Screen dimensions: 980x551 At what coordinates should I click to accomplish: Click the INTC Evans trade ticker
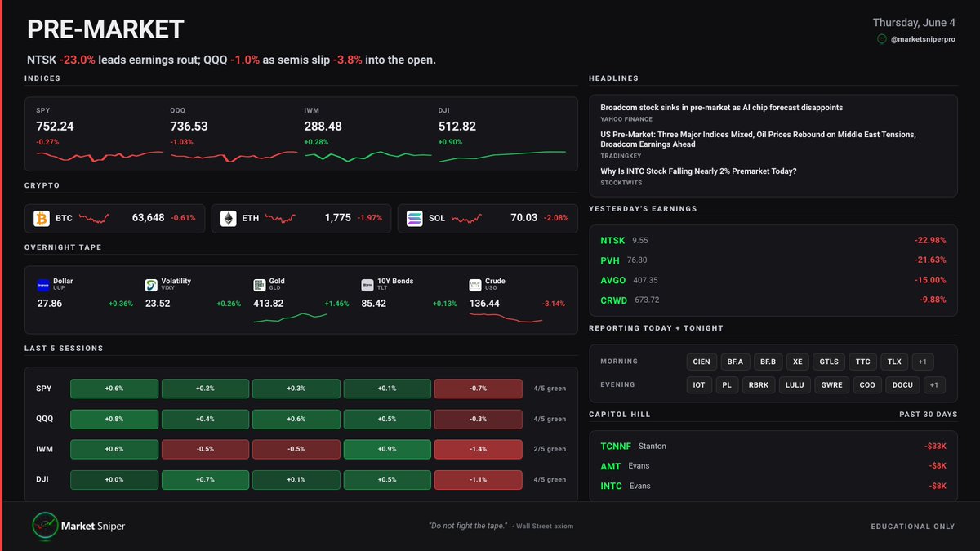pos(611,486)
